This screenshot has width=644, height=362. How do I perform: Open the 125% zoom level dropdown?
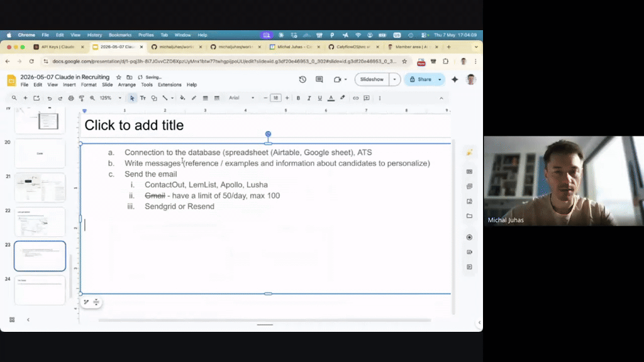pyautogui.click(x=111, y=98)
